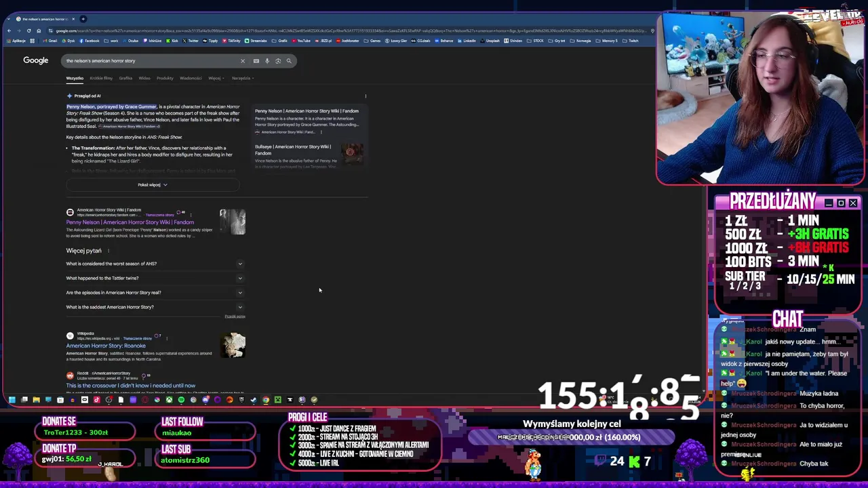Image resolution: width=868 pixels, height=488 pixels.
Task: Open Steam from taskbar
Action: click(x=253, y=400)
